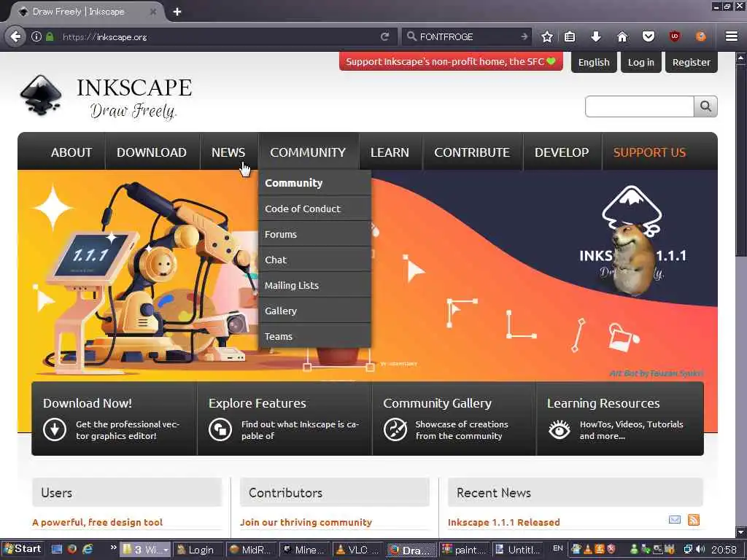747x560 pixels.
Task: Launch Internet Explorer from quick launch
Action: (88, 550)
